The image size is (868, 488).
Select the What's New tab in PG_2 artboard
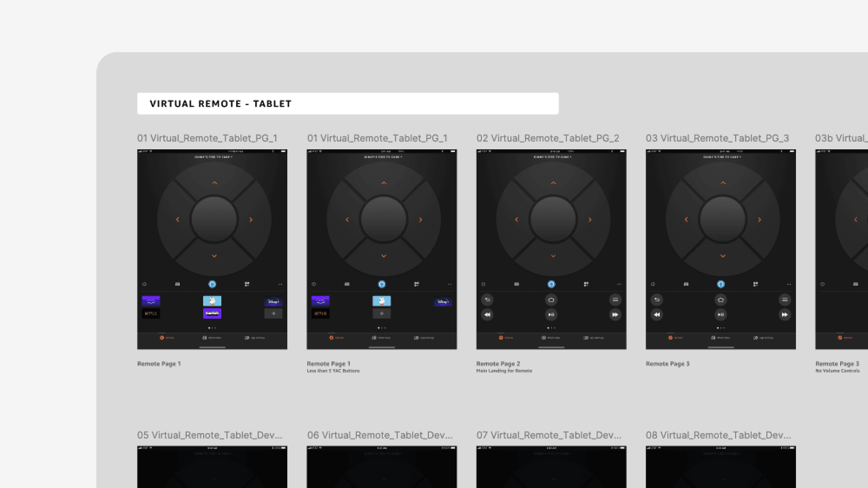pos(551,338)
